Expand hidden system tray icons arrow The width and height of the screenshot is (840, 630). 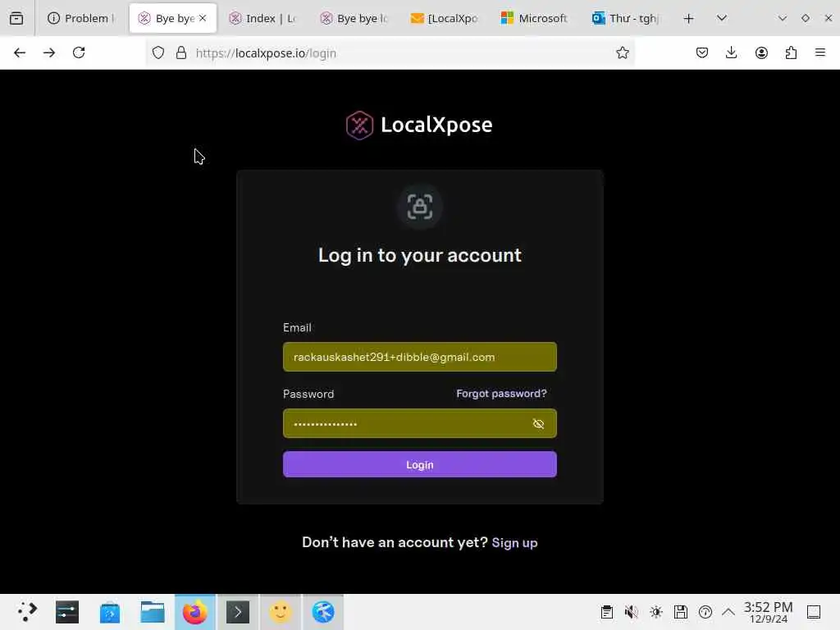[x=728, y=612]
